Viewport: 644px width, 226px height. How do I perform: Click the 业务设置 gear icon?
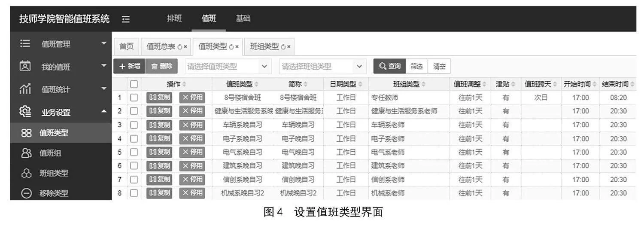pos(25,112)
